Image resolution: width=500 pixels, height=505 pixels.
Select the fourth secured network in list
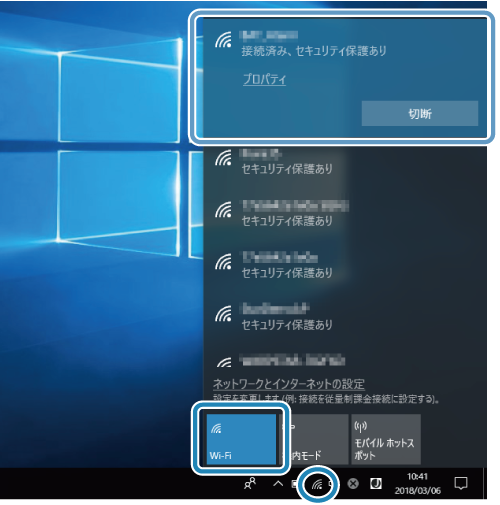pos(345,317)
